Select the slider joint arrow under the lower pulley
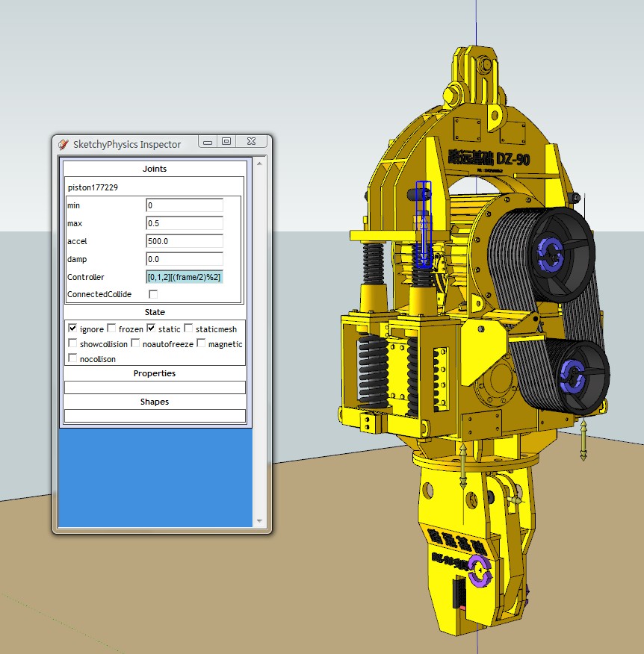644x654 pixels. click(x=583, y=440)
